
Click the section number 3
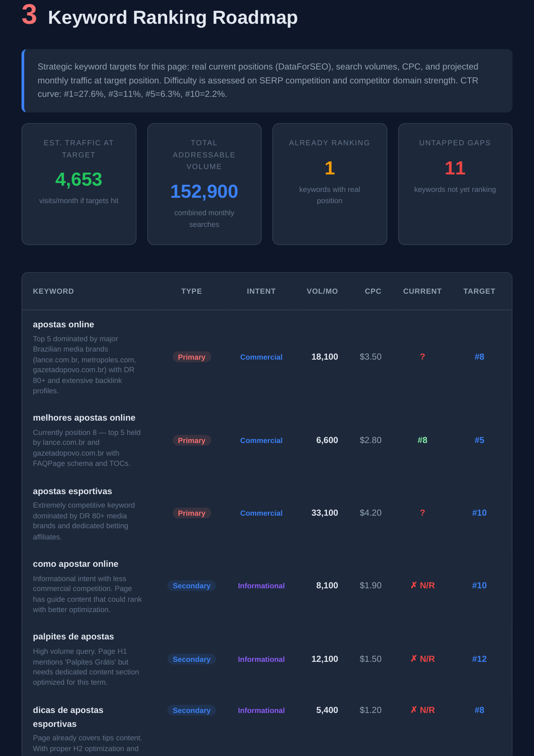point(30,15)
